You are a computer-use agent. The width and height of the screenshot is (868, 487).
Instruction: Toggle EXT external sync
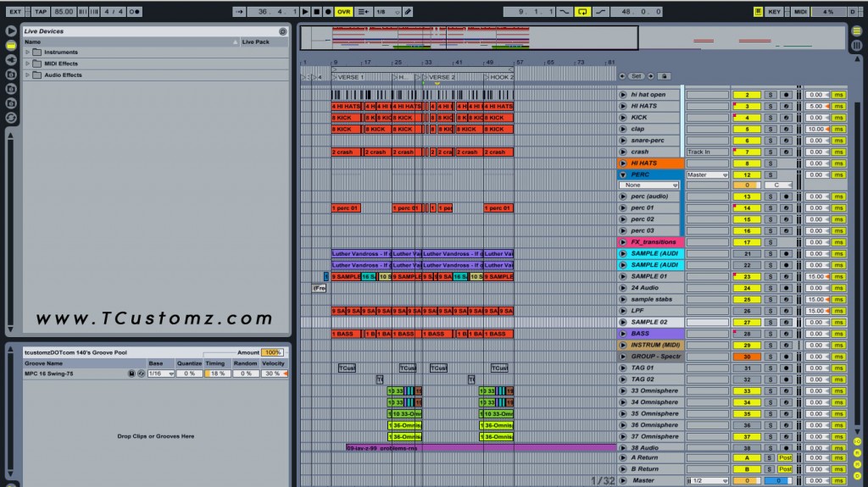[x=15, y=11]
